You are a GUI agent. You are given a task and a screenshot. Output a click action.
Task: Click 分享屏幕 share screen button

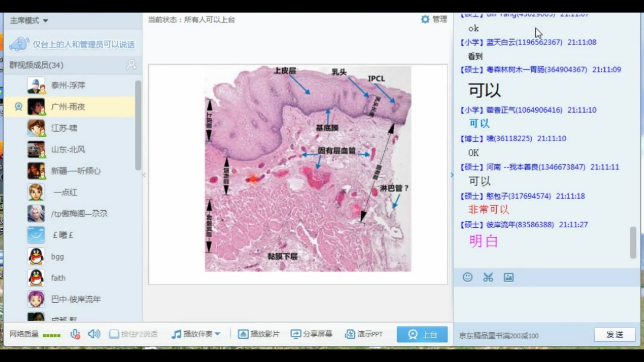point(311,334)
